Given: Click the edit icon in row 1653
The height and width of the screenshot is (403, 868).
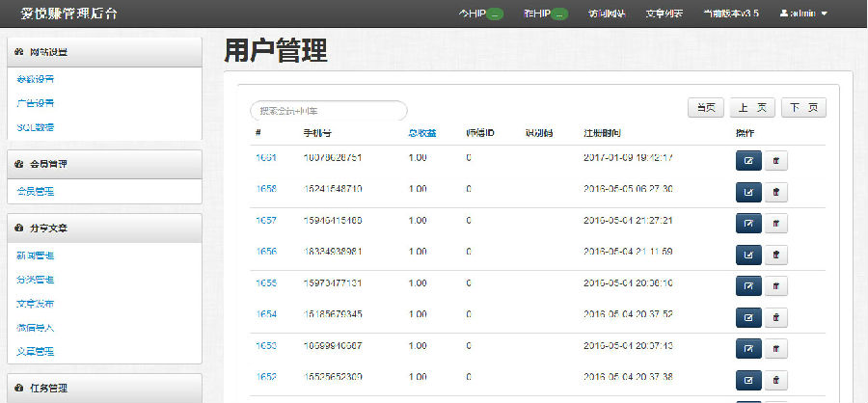Looking at the screenshot, I should tap(748, 349).
